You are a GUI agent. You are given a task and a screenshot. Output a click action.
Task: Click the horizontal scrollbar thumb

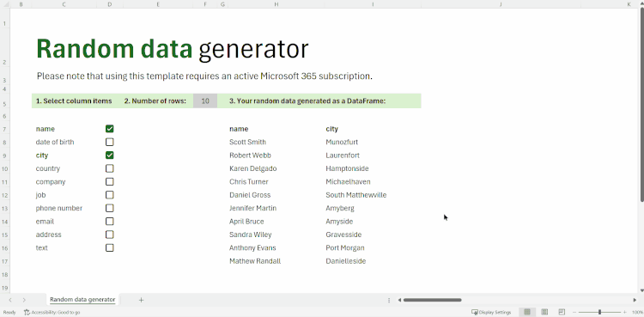point(433,300)
